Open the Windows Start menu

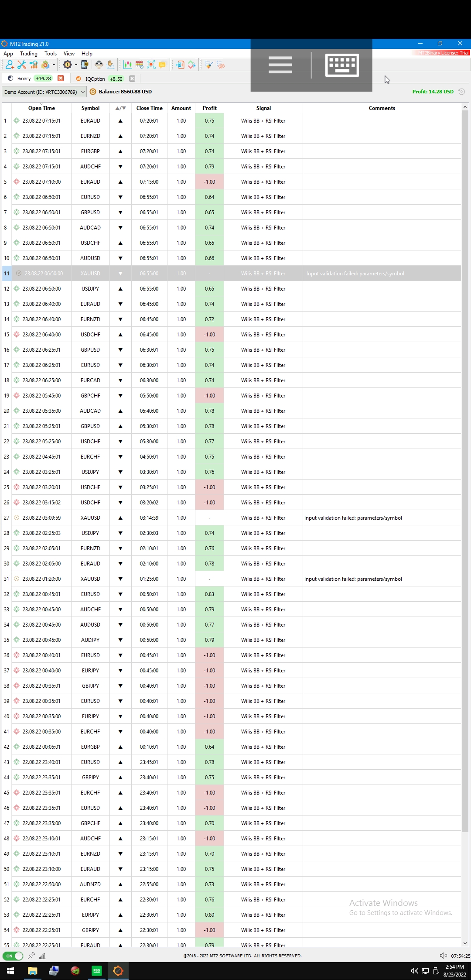tap(10, 971)
